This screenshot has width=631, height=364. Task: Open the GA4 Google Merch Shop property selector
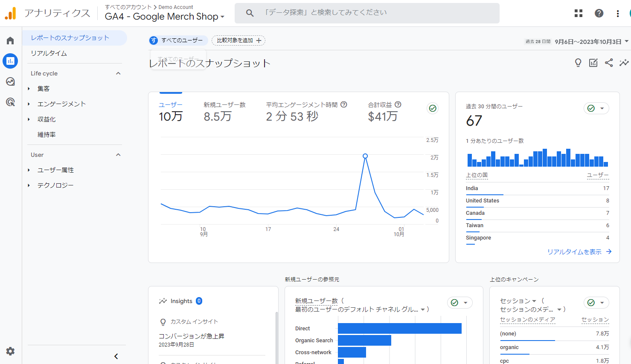[165, 17]
